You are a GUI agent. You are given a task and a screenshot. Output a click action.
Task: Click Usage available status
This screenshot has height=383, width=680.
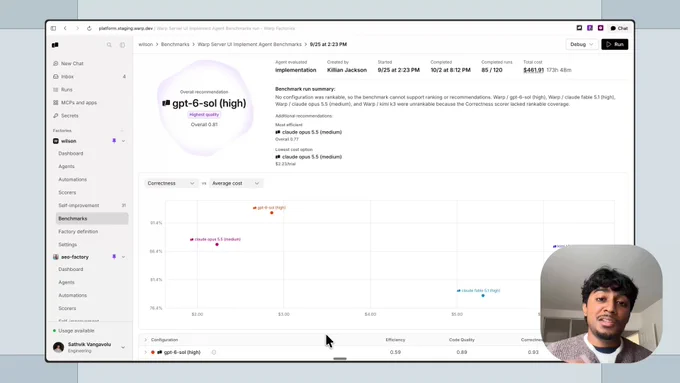[x=74, y=331]
